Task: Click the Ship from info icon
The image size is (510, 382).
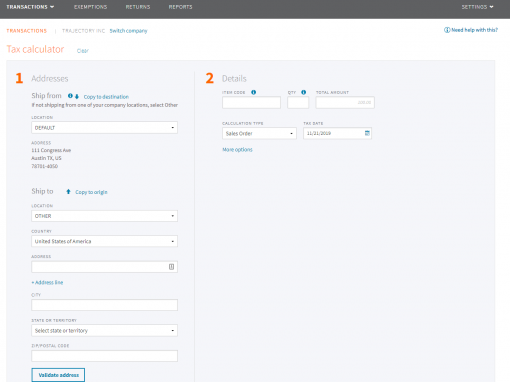Action: coord(70,96)
